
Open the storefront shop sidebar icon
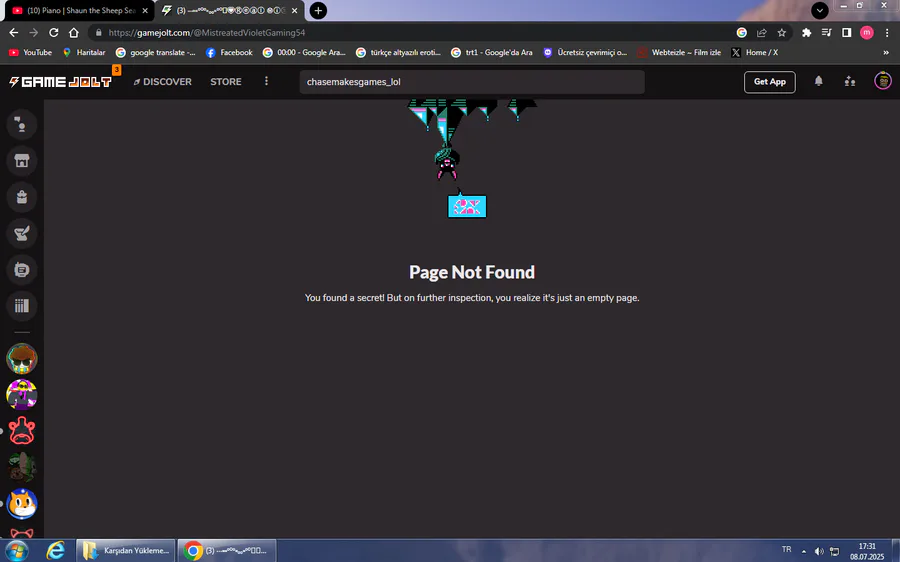(22, 161)
